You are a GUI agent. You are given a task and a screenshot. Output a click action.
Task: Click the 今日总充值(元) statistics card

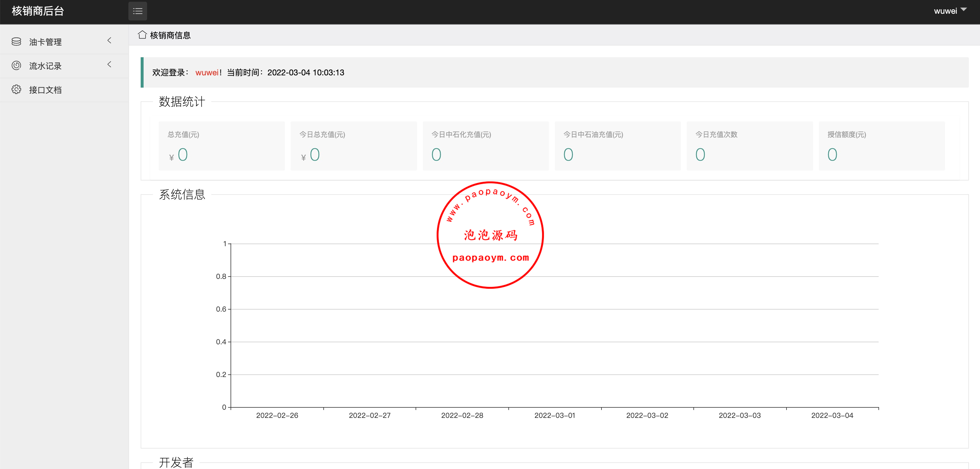[353, 146]
